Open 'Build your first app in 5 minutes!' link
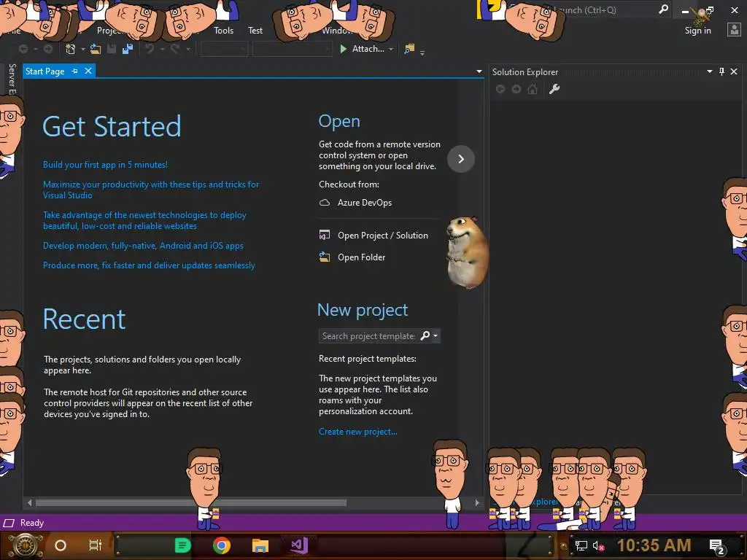Image resolution: width=747 pixels, height=560 pixels. [105, 165]
